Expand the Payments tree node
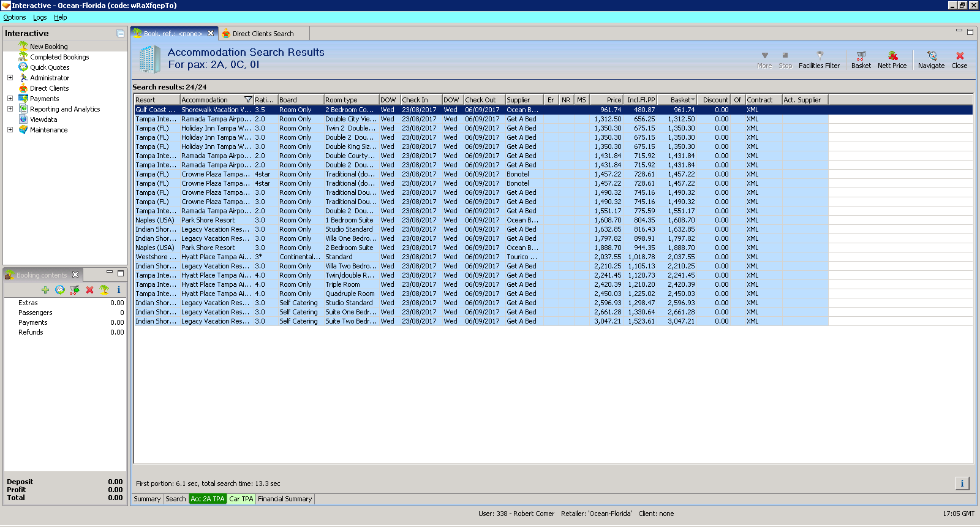 [10, 98]
